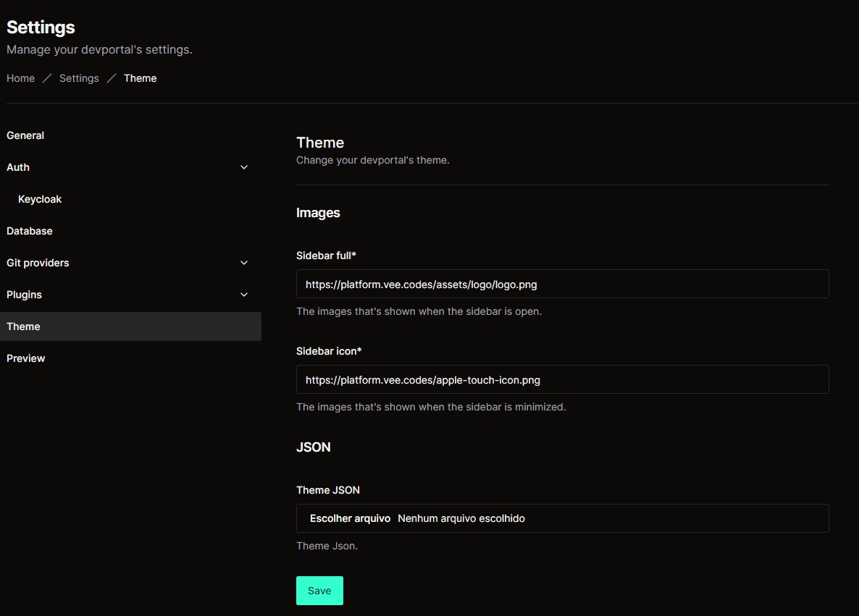
Task: Click the Plugins label in sidebar
Action: click(24, 295)
